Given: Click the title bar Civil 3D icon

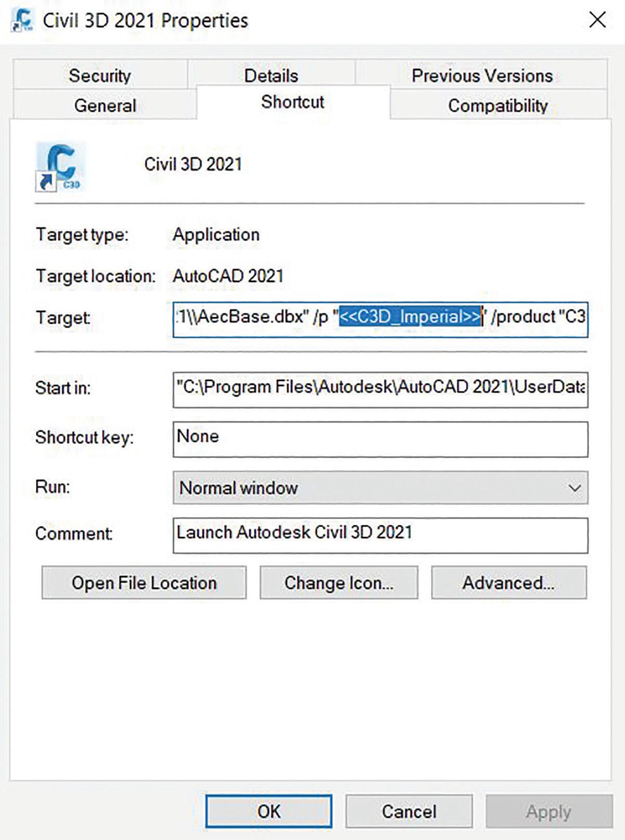Looking at the screenshot, I should [x=22, y=20].
